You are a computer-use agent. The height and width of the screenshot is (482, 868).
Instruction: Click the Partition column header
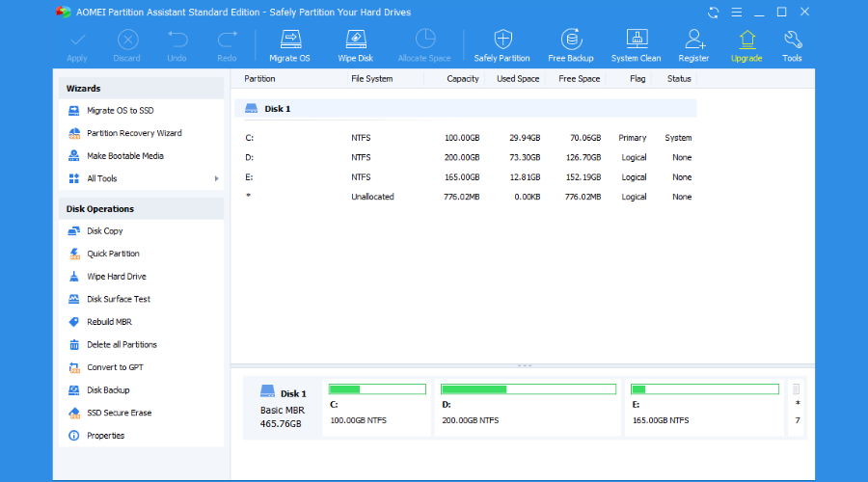pyautogui.click(x=259, y=79)
